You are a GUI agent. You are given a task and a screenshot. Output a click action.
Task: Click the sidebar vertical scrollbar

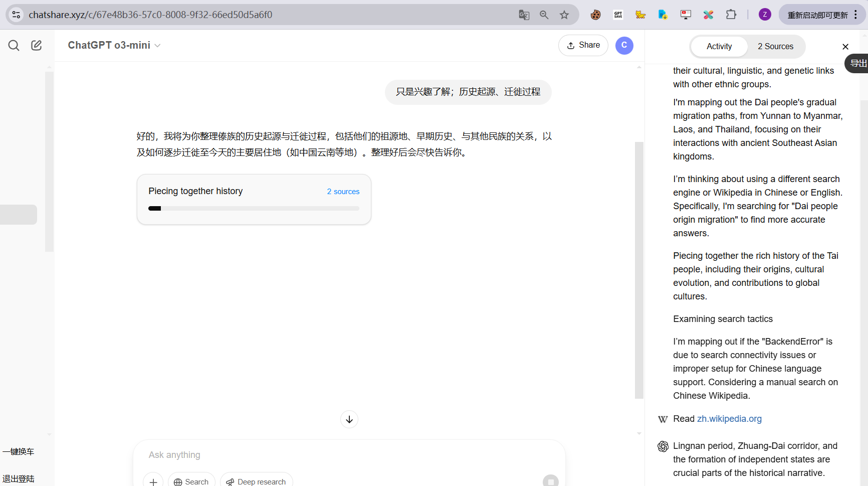pos(49,161)
